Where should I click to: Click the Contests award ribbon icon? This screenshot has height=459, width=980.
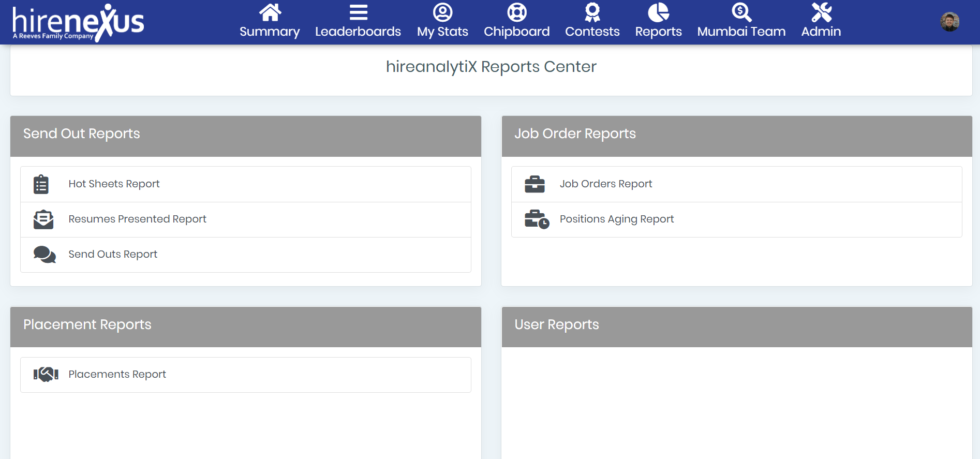click(592, 12)
